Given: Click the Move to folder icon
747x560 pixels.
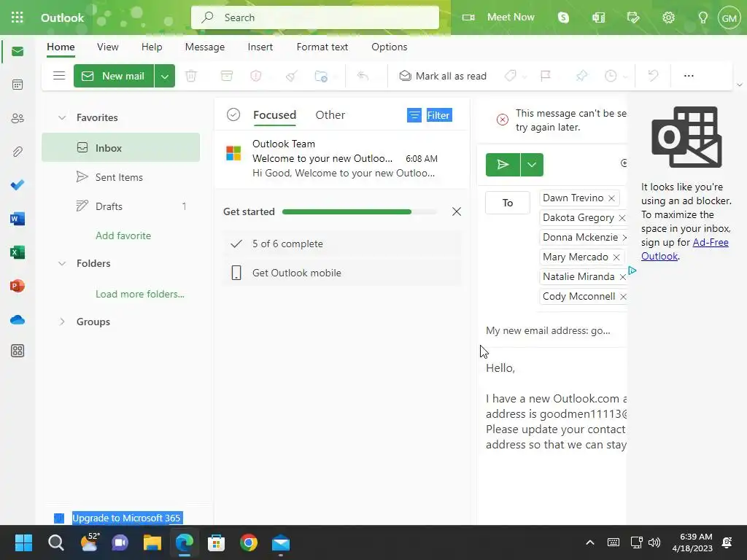Looking at the screenshot, I should click(x=321, y=76).
